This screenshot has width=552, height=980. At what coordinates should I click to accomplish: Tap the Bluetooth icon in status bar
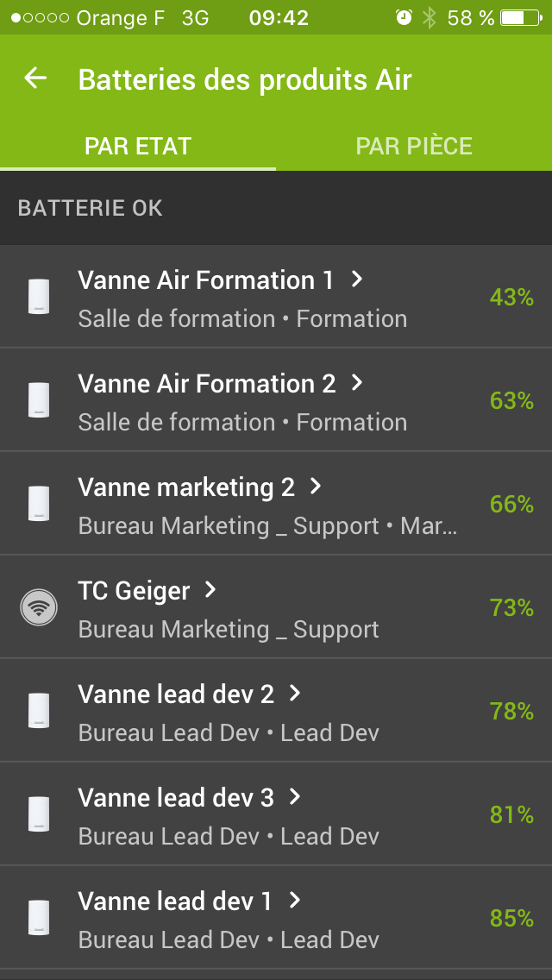430,18
